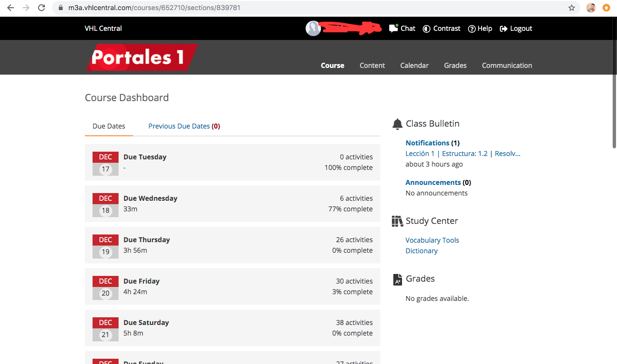Click the Portales 1 logo
Image resolution: width=617 pixels, height=364 pixels.
(142, 57)
